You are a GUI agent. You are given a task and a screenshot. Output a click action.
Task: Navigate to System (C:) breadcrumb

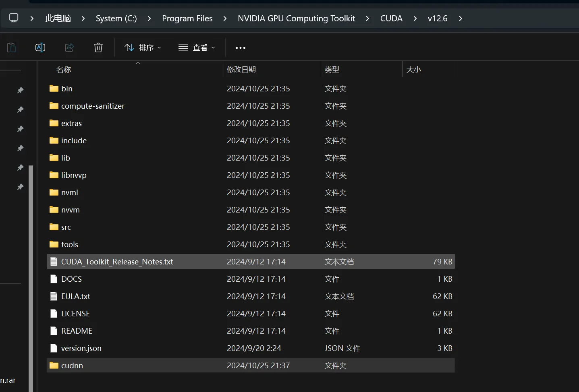116,19
